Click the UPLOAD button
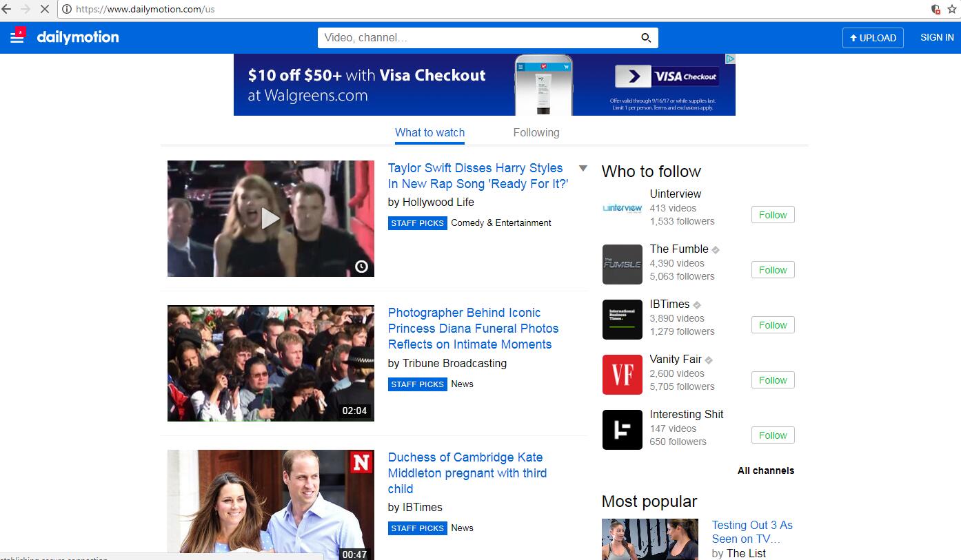The image size is (961, 560). click(x=873, y=38)
